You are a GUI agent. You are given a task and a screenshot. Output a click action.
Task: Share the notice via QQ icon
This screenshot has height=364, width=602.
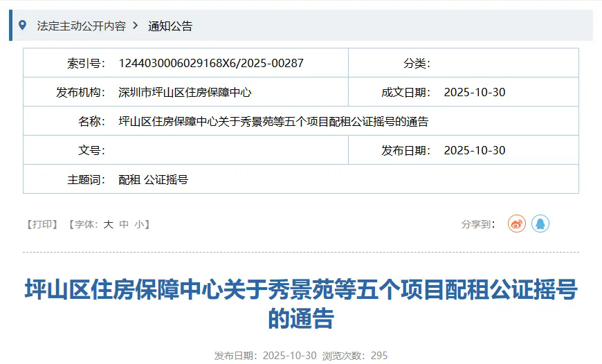[540, 224]
